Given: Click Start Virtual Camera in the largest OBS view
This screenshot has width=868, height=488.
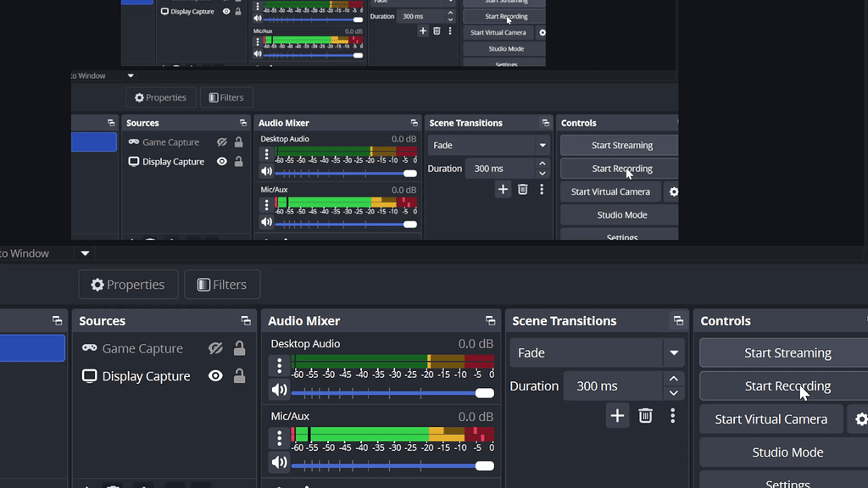Looking at the screenshot, I should 771,419.
